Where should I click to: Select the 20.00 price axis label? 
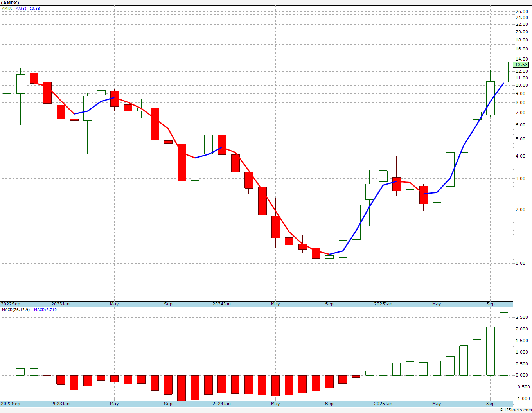click(521, 32)
